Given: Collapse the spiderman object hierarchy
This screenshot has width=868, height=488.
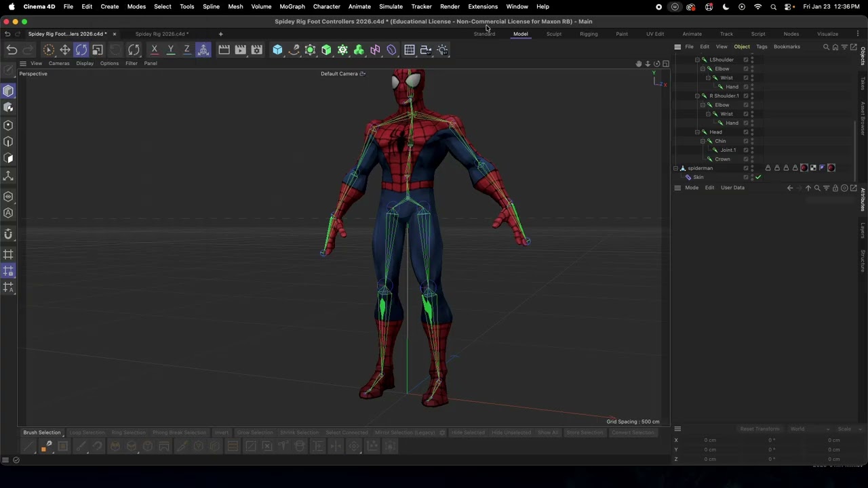Looking at the screenshot, I should pos(675,168).
